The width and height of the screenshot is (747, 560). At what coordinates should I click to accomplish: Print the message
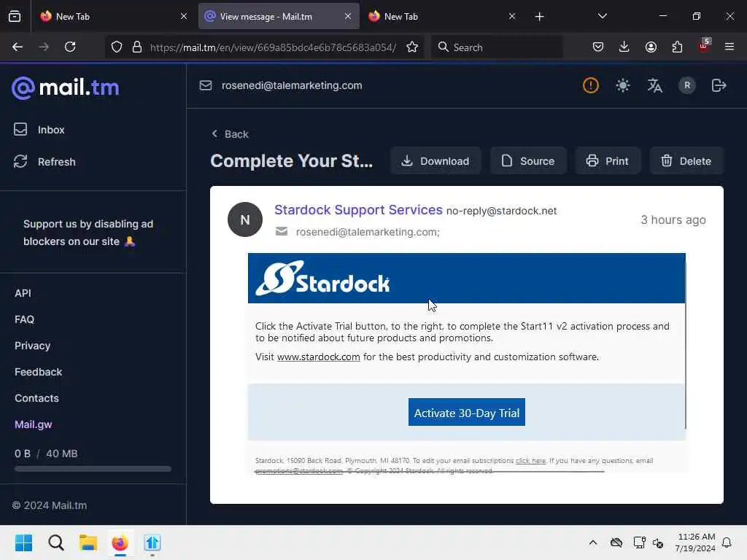tap(608, 161)
